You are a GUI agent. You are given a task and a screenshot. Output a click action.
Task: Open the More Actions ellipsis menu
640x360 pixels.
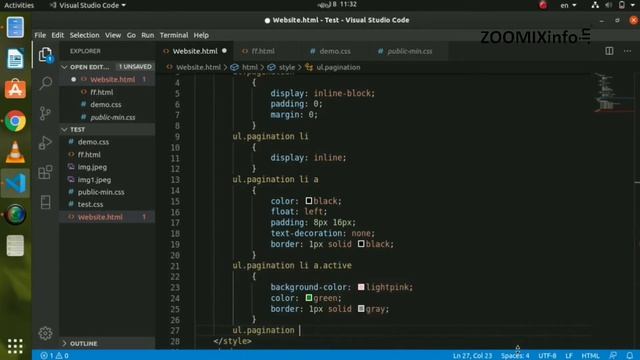[x=627, y=51]
